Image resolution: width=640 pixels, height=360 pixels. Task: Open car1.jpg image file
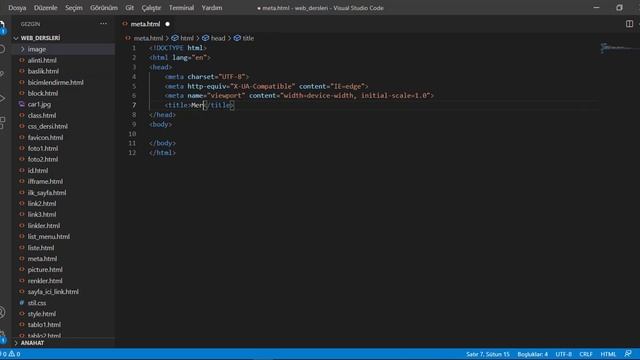pos(39,104)
